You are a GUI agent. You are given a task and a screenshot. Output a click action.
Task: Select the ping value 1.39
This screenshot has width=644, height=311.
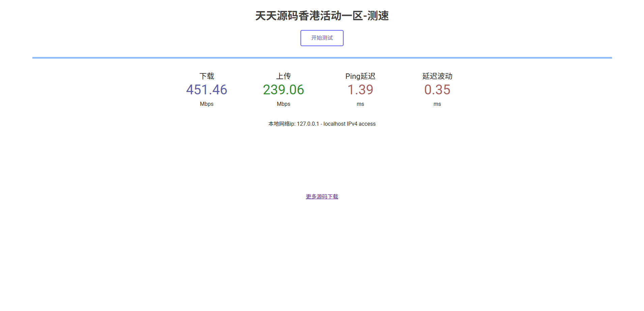coord(360,90)
